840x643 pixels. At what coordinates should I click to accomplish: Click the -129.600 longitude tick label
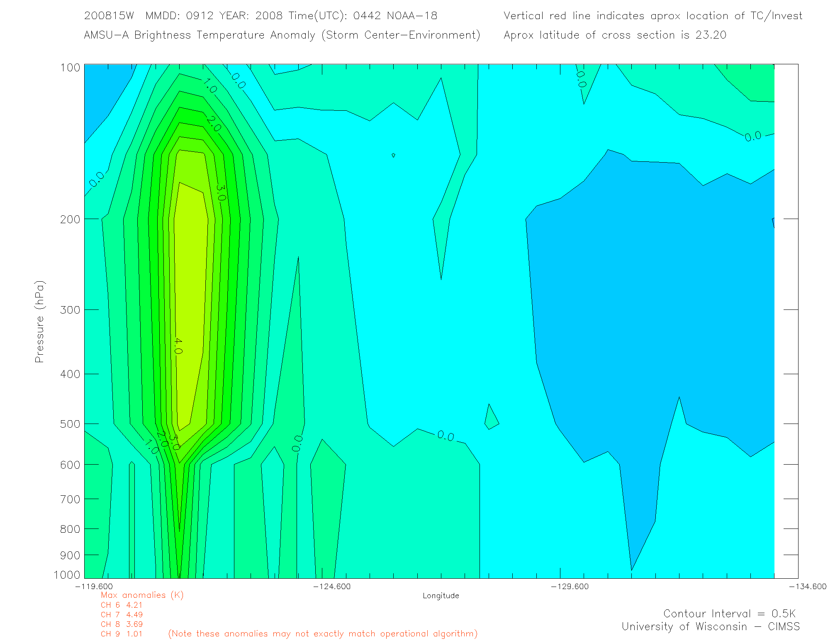point(570,586)
